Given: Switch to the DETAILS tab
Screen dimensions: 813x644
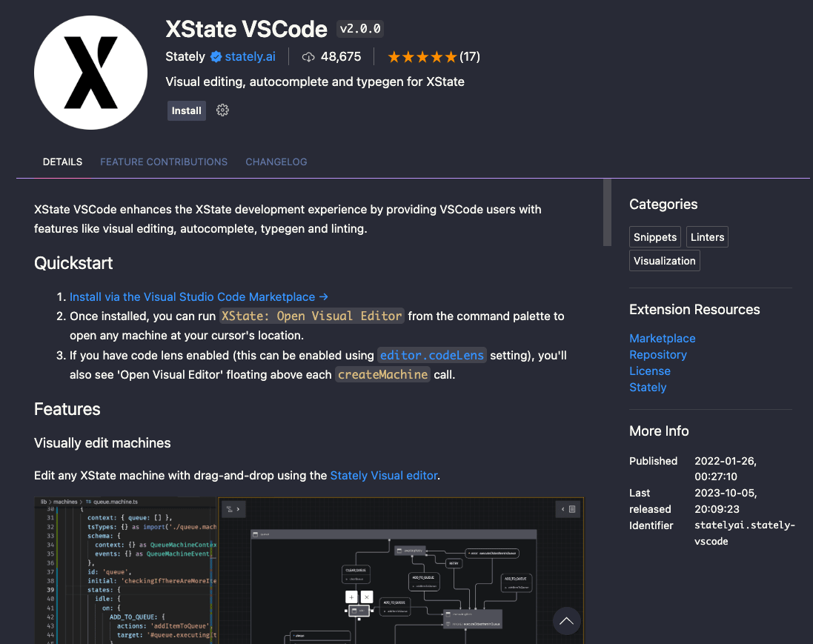Looking at the screenshot, I should pyautogui.click(x=62, y=162).
